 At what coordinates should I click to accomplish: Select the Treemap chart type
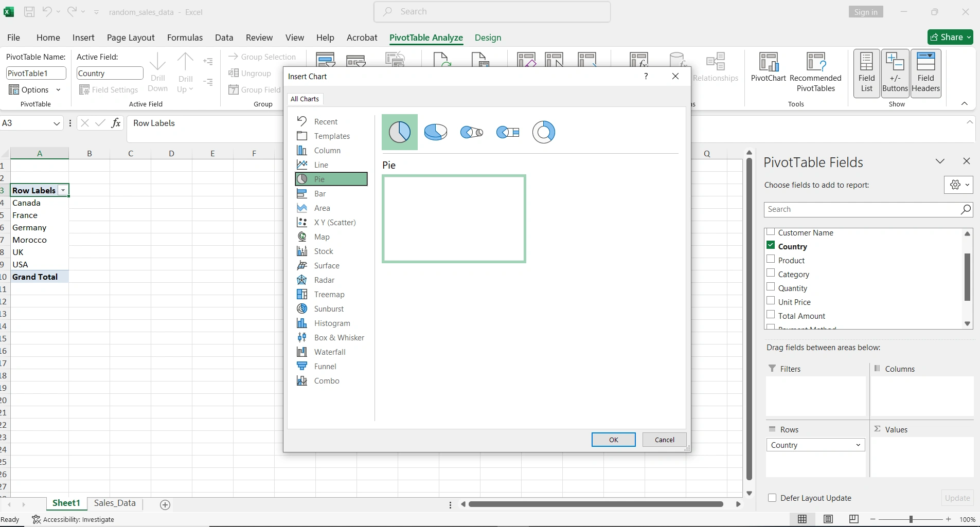click(x=330, y=294)
